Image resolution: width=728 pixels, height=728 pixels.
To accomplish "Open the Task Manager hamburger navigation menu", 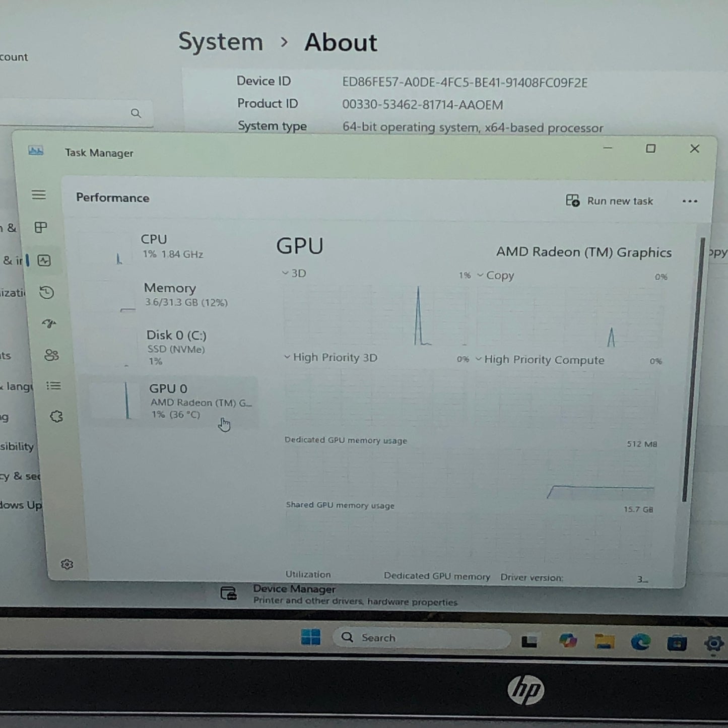I will pyautogui.click(x=39, y=194).
